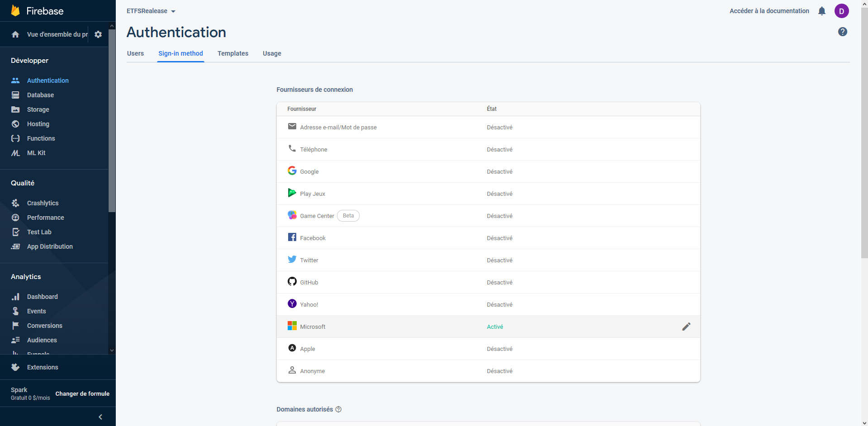Click the Storage icon in sidebar
868x426 pixels.
[15, 109]
